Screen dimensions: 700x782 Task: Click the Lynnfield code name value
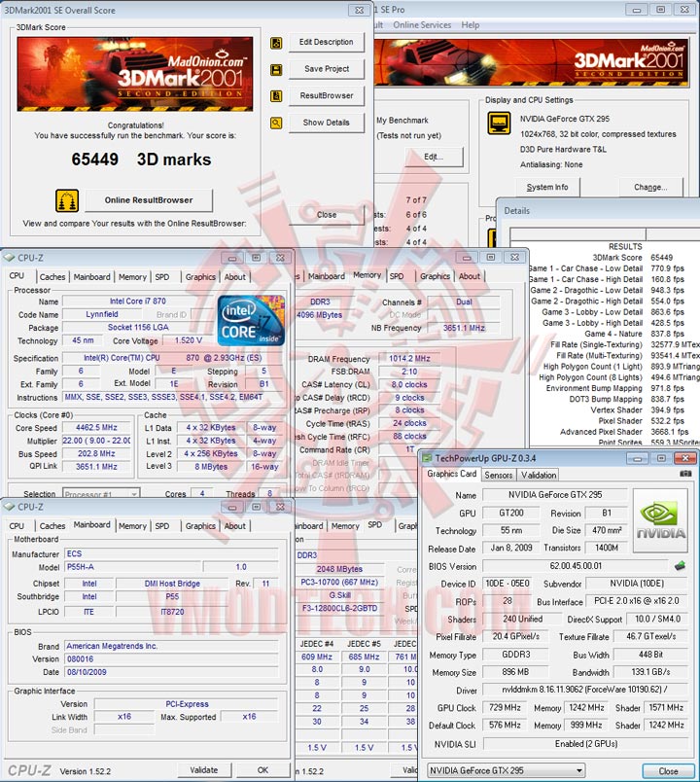102,315
